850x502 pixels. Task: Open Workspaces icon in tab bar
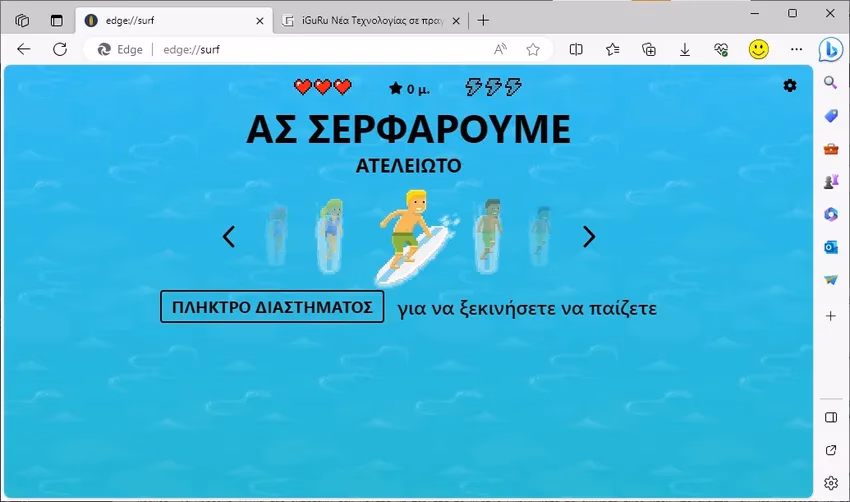(22, 21)
